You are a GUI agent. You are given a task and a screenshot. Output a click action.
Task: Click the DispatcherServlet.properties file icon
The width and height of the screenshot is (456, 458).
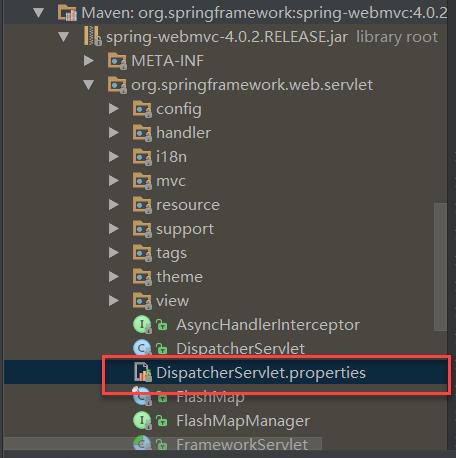(143, 372)
